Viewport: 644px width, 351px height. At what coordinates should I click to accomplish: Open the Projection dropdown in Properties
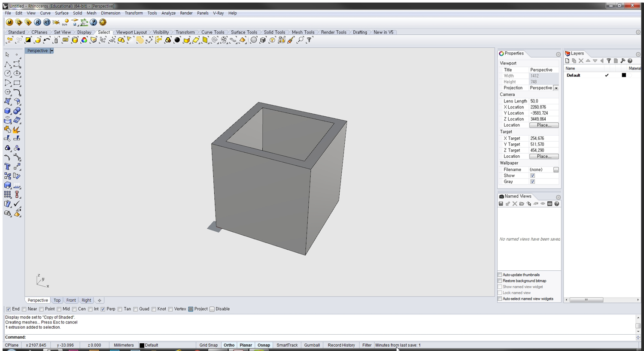(x=556, y=88)
